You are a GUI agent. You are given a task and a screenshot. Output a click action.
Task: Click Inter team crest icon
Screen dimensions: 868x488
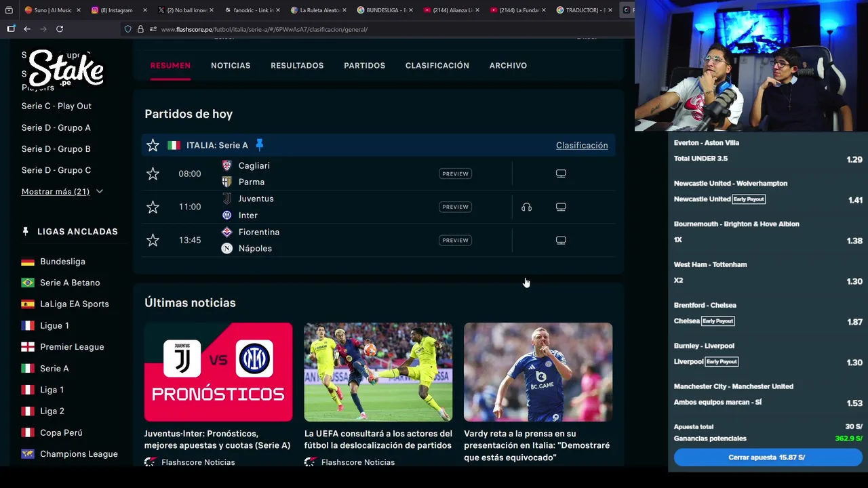coord(226,215)
